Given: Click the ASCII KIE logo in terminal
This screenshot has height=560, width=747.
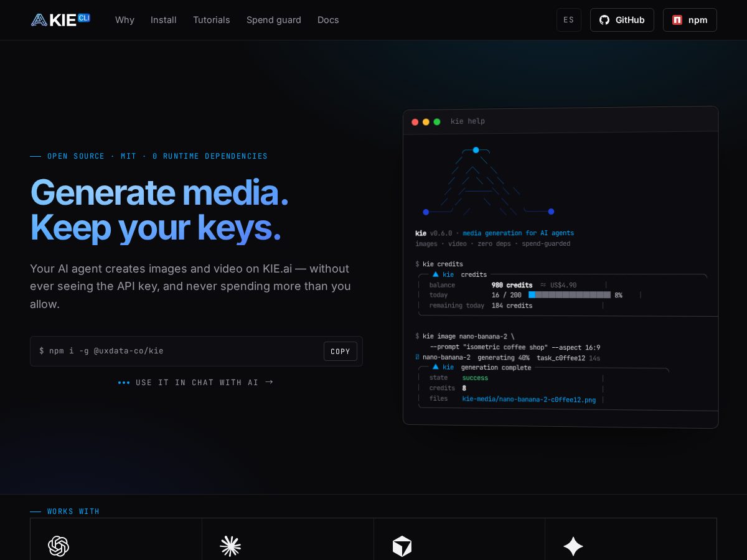Looking at the screenshot, I should click(489, 182).
